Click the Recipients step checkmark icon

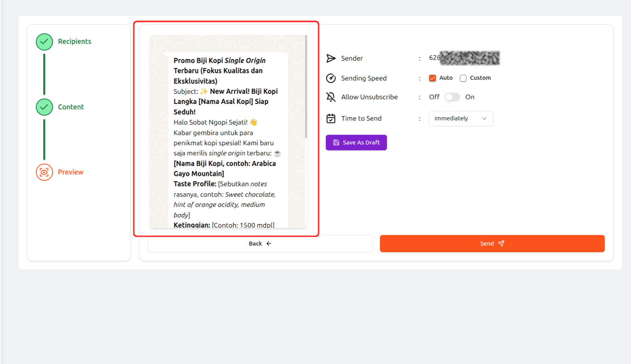44,42
